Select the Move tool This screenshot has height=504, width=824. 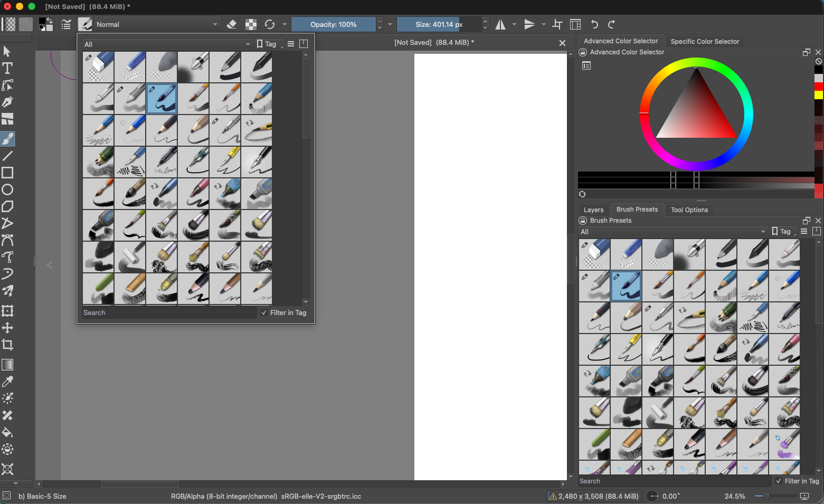tap(7, 328)
